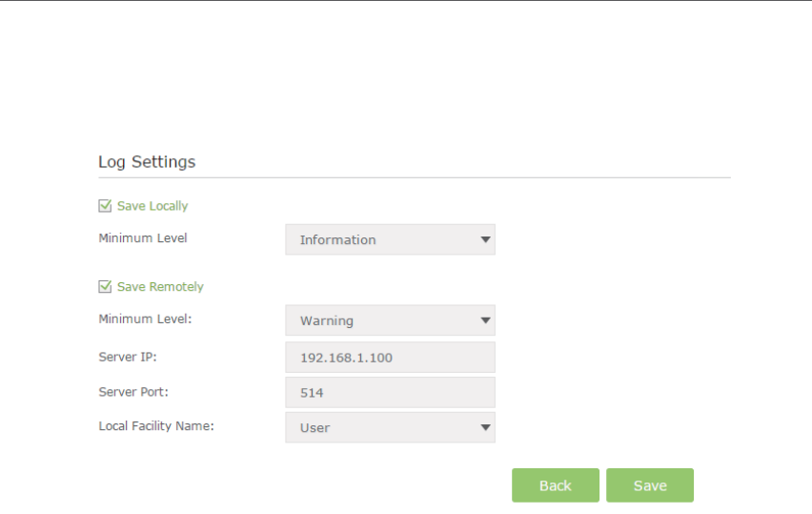Toggle the Save Remotely checkbox
Viewport: 812px width, 514px height.
[105, 286]
